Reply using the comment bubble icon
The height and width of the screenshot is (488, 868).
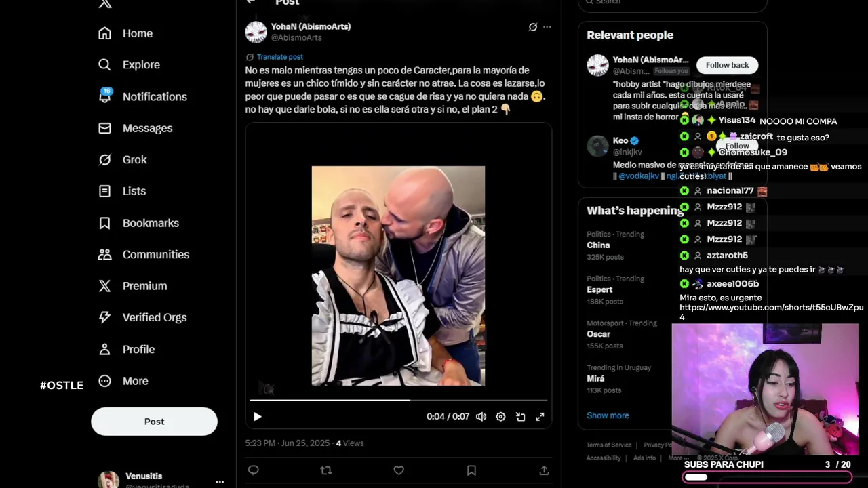click(x=254, y=470)
